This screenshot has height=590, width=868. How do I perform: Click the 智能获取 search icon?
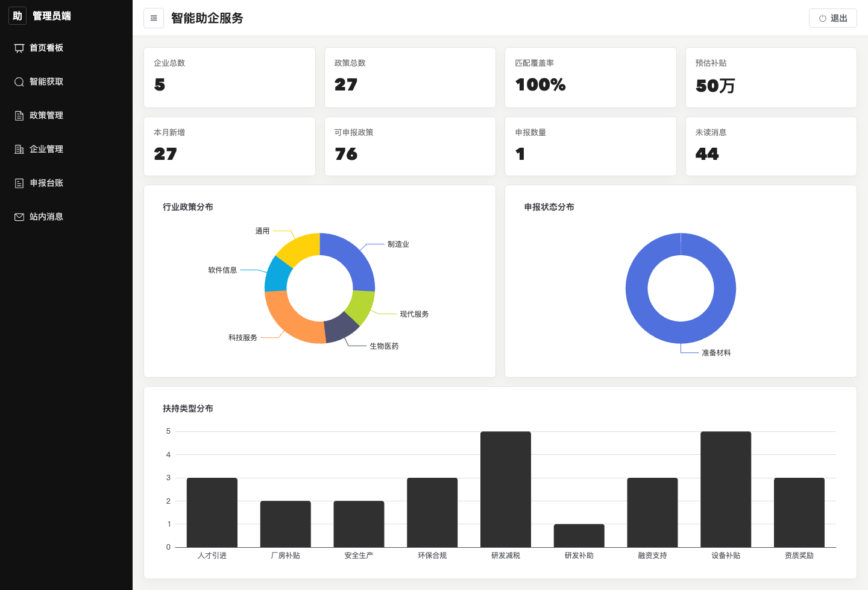click(19, 82)
